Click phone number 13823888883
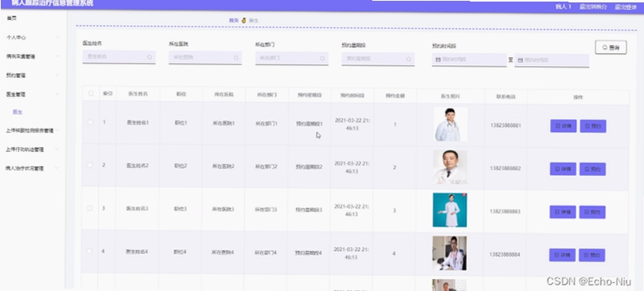The image size is (644, 291). 505,211
